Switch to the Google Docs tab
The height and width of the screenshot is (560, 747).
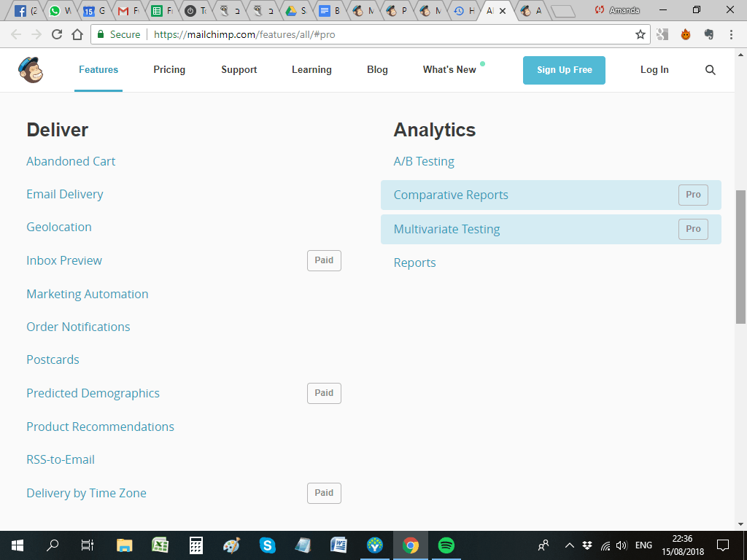point(330,10)
